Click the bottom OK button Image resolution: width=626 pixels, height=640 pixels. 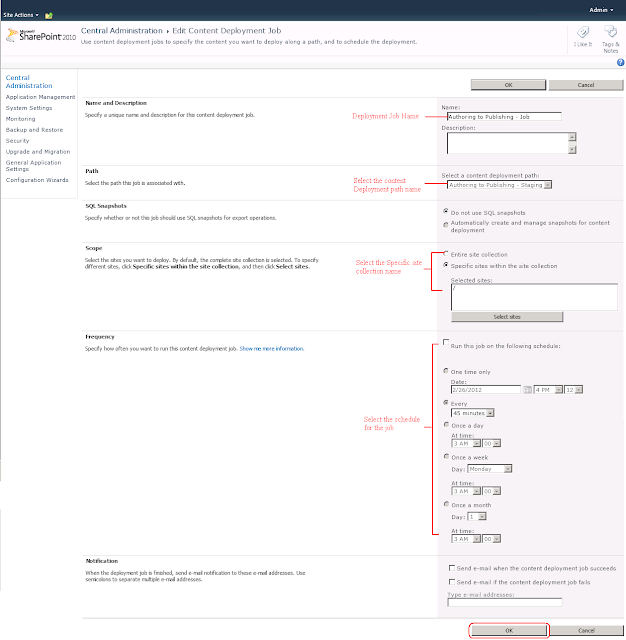509,631
